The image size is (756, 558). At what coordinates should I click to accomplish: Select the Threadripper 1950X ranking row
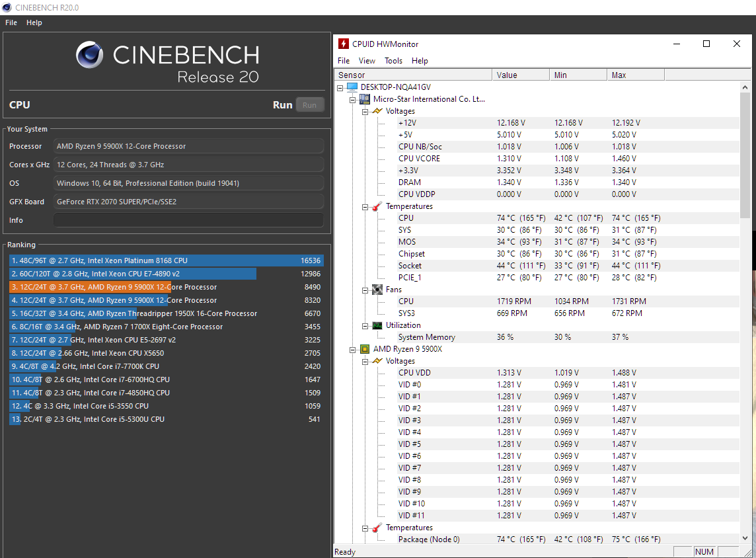167,313
